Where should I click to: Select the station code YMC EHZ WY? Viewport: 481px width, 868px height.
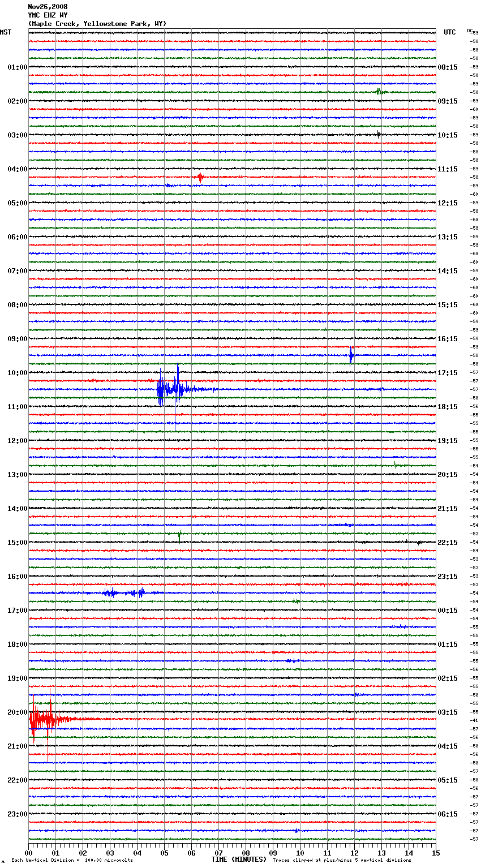[48, 15]
